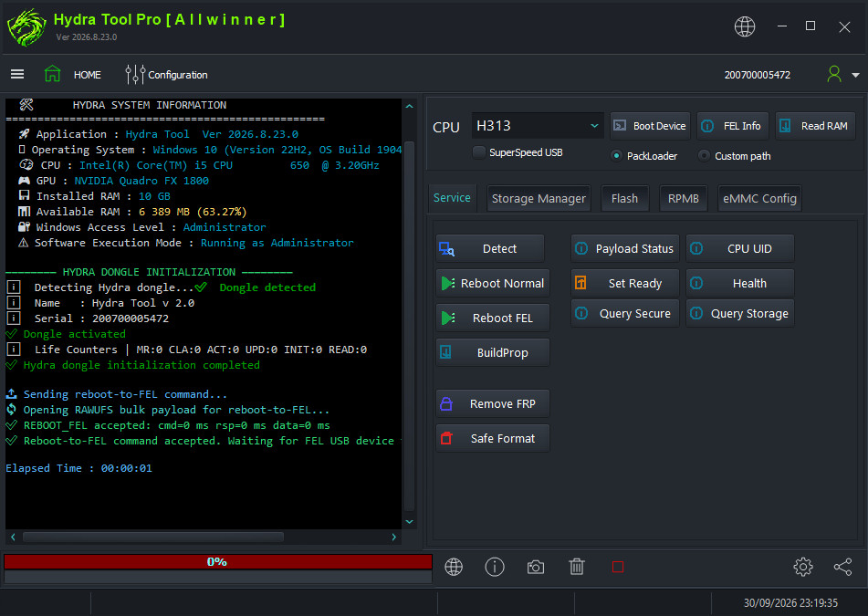The width and height of the screenshot is (868, 616).
Task: Click the globe language icon in title bar
Action: pos(745,26)
